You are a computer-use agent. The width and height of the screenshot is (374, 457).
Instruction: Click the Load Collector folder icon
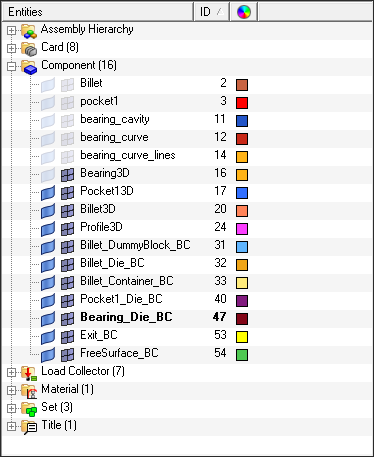pos(29,373)
